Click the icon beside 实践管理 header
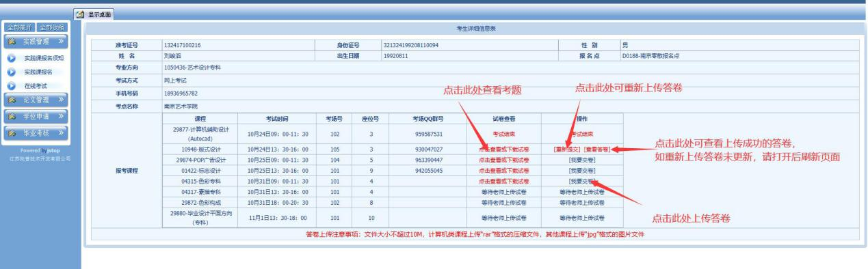This screenshot has width=868, height=269. (x=12, y=41)
